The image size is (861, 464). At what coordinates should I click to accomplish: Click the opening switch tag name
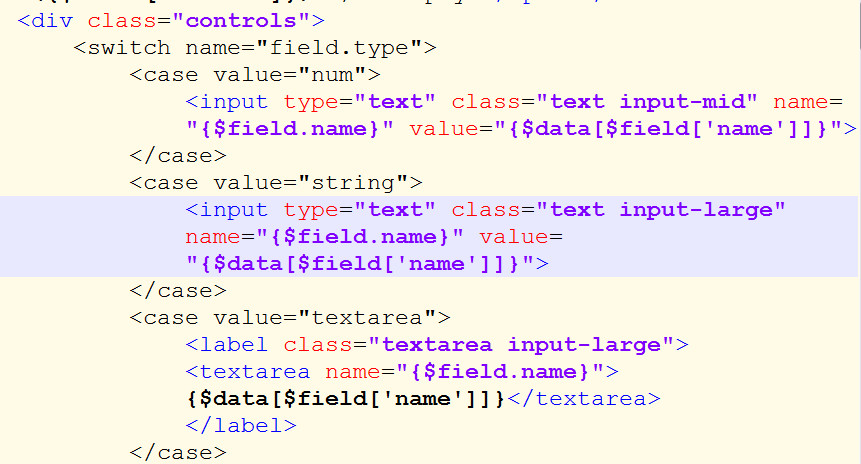tap(121, 47)
